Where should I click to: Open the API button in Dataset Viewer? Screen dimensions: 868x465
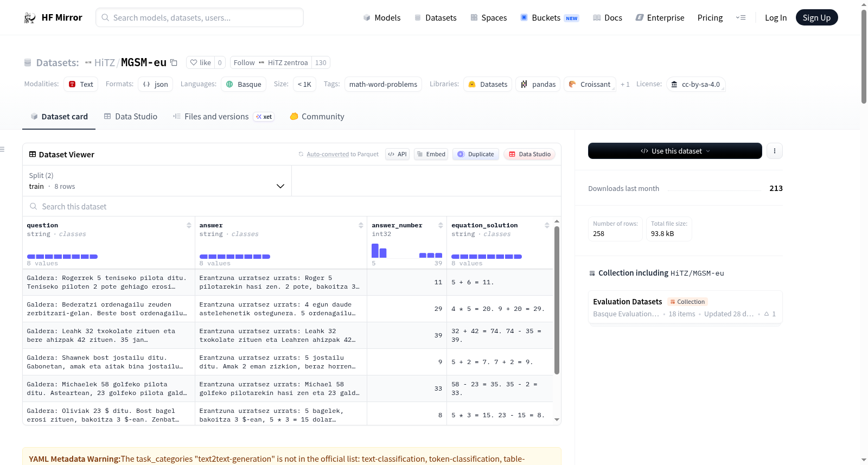397,154
